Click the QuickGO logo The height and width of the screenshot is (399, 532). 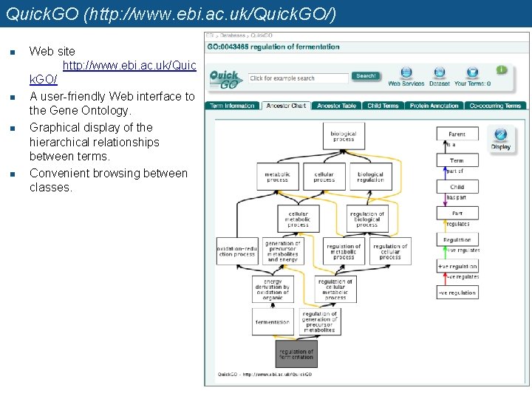[226, 80]
